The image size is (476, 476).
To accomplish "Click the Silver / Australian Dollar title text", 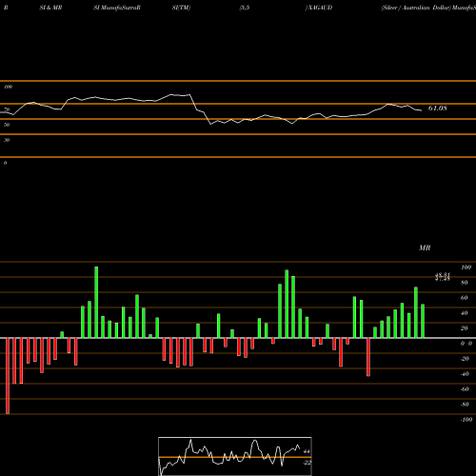I will pyautogui.click(x=416, y=8).
